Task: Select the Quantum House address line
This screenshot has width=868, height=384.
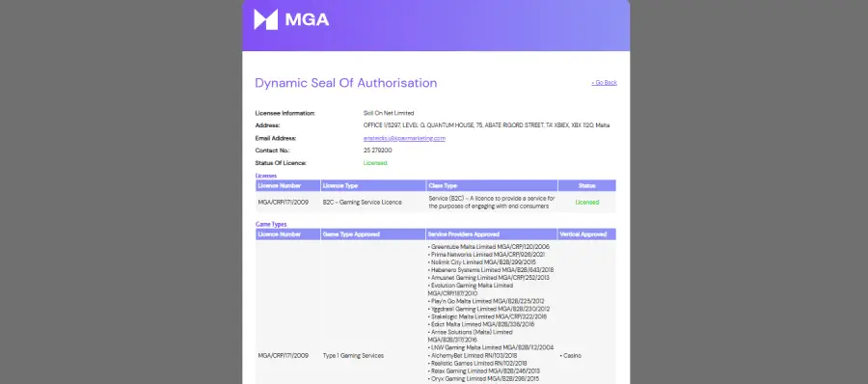Action: (486, 125)
